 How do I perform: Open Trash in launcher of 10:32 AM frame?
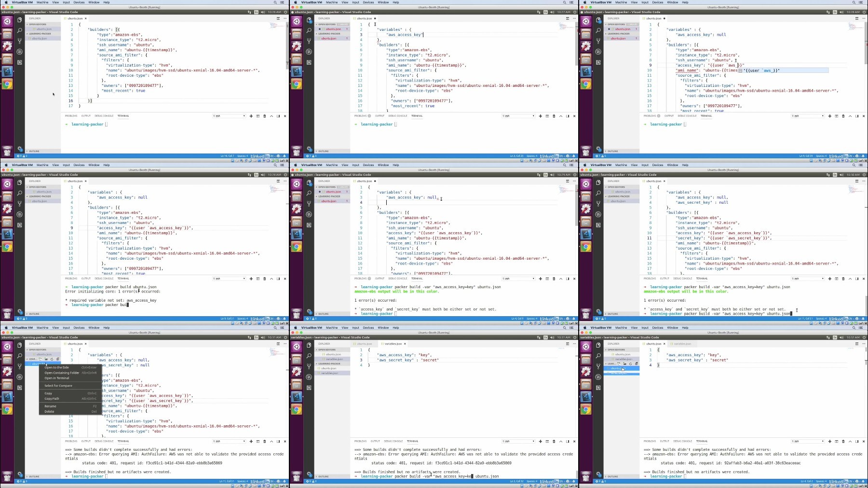[586, 475]
